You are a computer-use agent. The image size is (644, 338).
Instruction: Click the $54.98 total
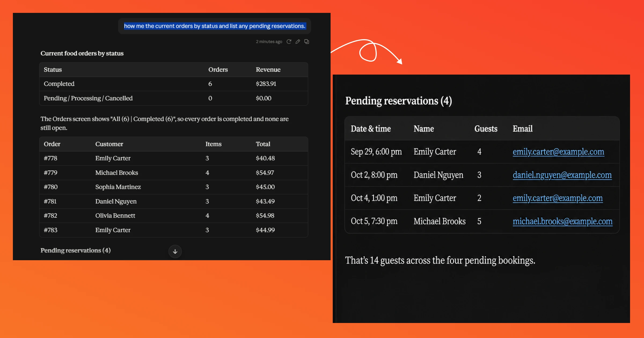pos(265,216)
